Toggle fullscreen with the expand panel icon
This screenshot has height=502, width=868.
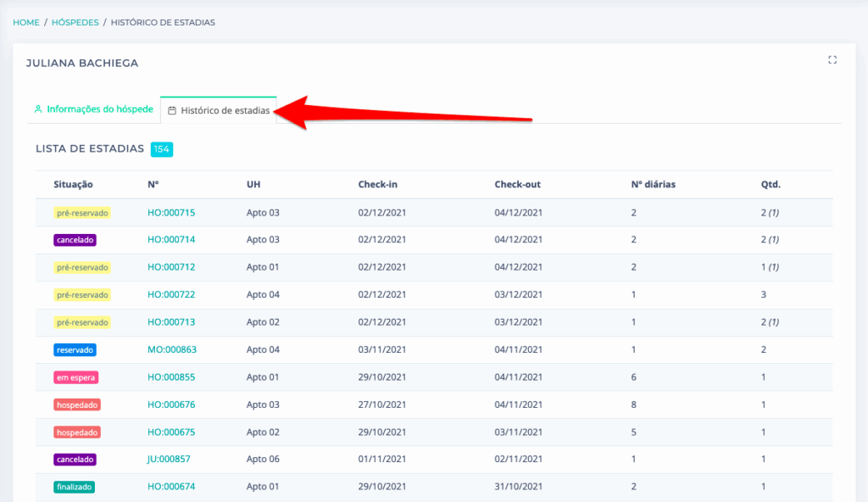(832, 60)
